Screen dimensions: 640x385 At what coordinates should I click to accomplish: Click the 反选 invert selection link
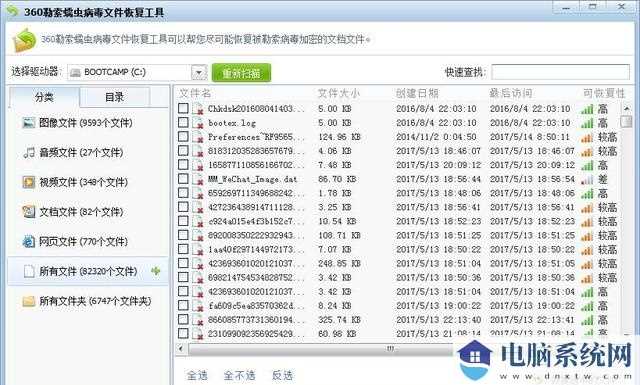(282, 375)
